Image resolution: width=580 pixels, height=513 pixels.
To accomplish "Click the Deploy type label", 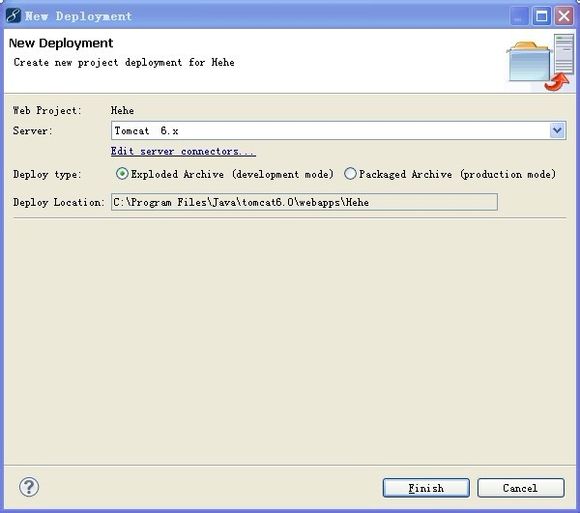I will tap(47, 174).
